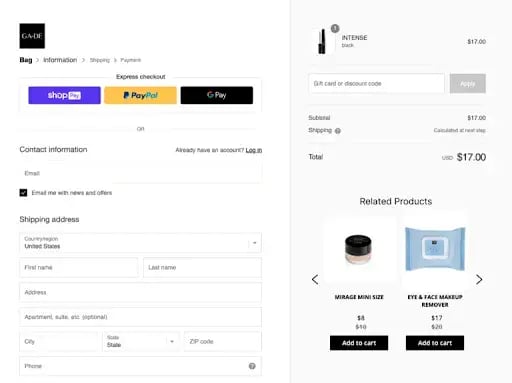The width and height of the screenshot is (512, 383).
Task: Toggle Email me with news and offers
Action: 23,193
